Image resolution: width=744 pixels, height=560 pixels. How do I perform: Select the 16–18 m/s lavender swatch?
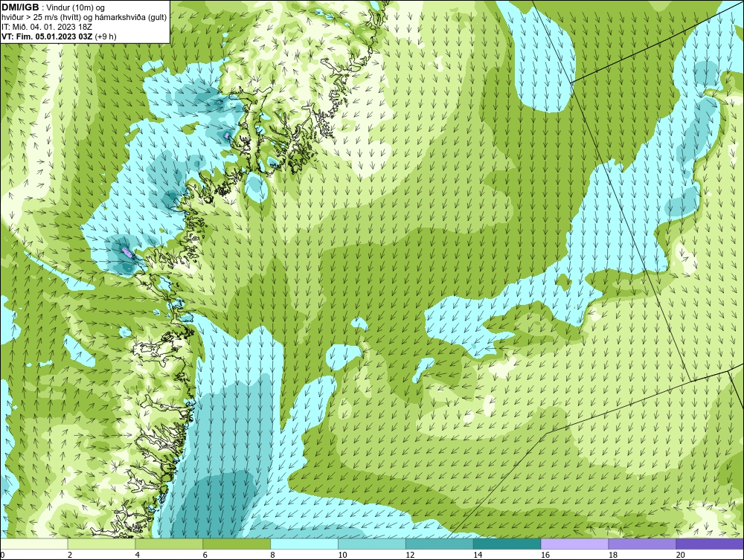coord(574,544)
